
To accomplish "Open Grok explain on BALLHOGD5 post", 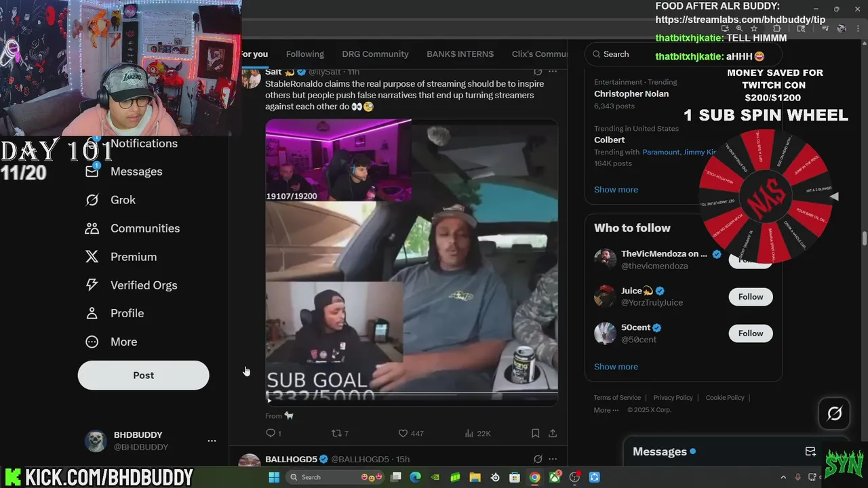I will coord(538,459).
